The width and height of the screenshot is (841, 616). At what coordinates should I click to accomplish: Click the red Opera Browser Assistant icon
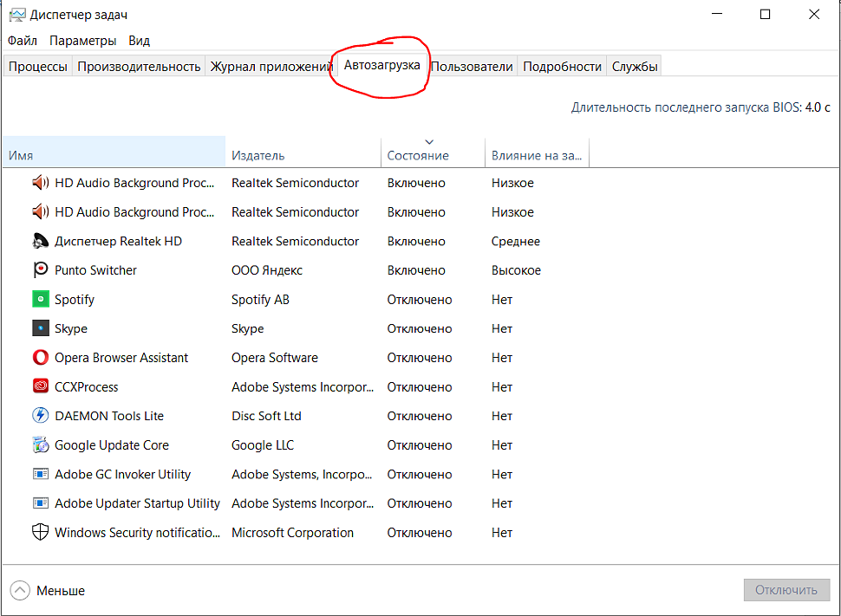tap(40, 357)
